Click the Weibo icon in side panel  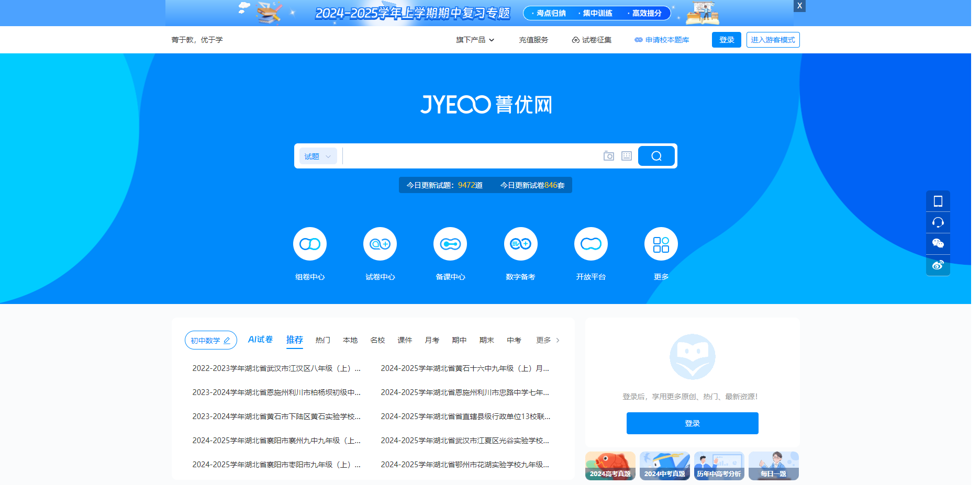(938, 265)
